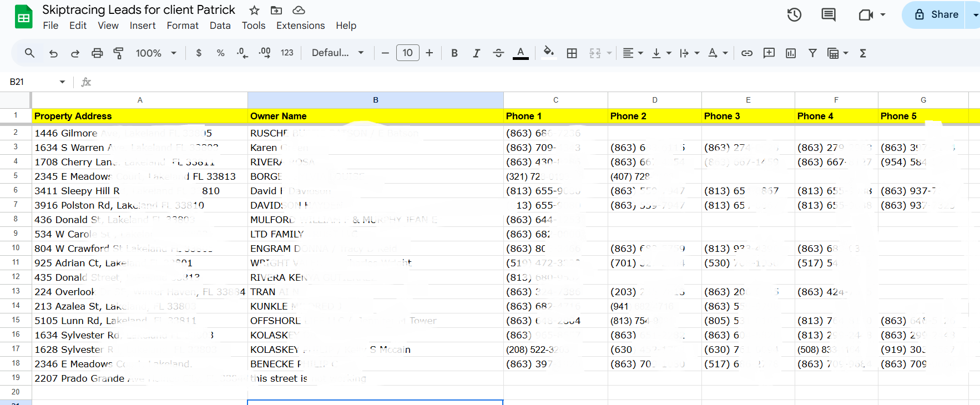Click the Share button
Viewport: 980px width, 405px height.
936,15
